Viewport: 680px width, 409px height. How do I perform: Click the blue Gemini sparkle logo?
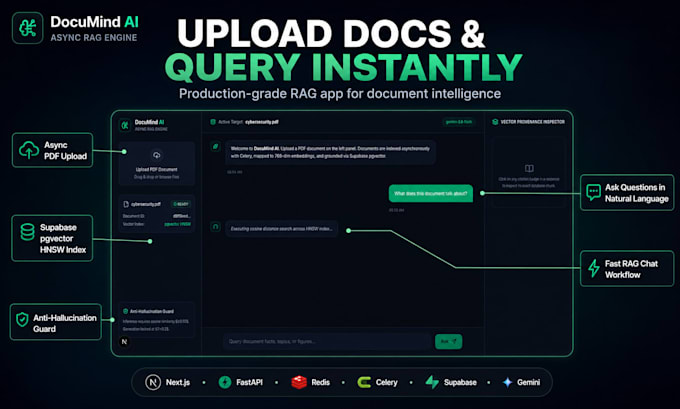(507, 382)
